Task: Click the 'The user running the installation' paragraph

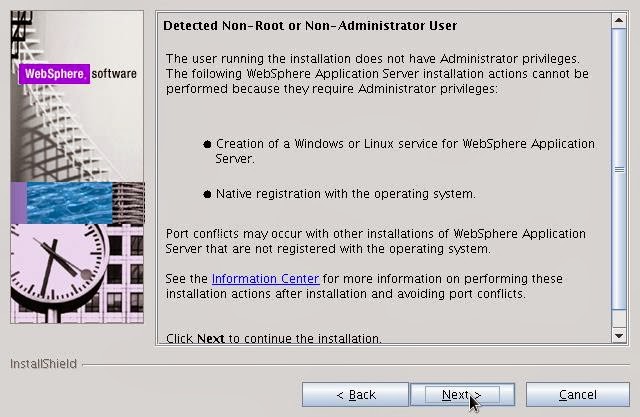Action: tap(377, 73)
